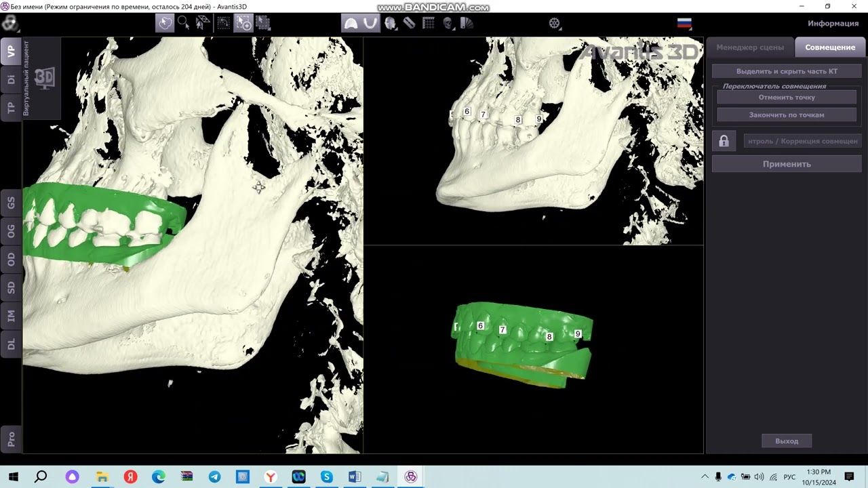
Task: Toggle upper jaw visibility icon
Action: (x=351, y=23)
